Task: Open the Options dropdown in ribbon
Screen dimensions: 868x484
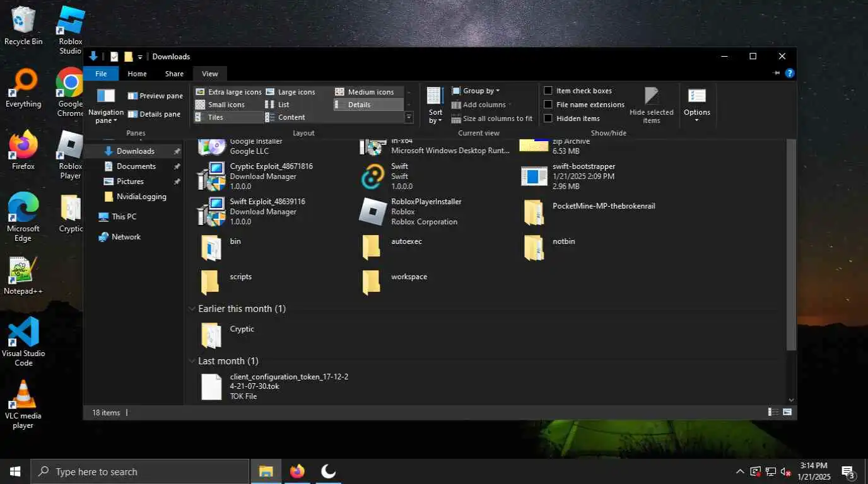Action: (x=697, y=105)
